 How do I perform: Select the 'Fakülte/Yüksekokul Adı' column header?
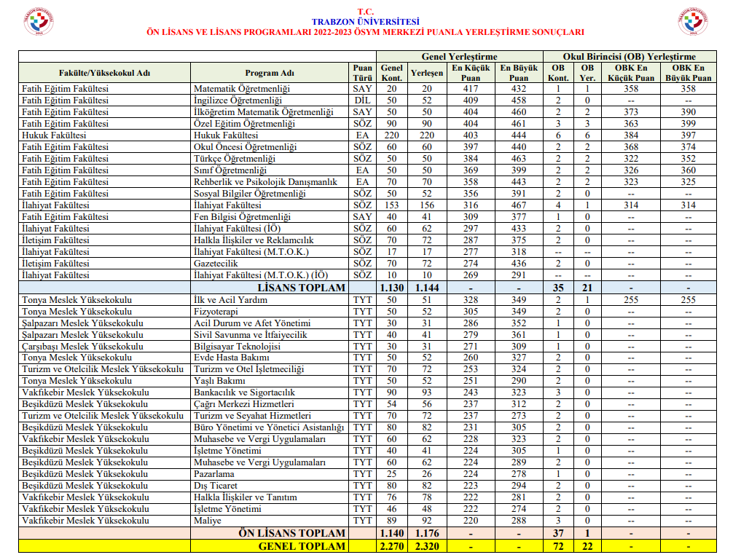tap(105, 73)
